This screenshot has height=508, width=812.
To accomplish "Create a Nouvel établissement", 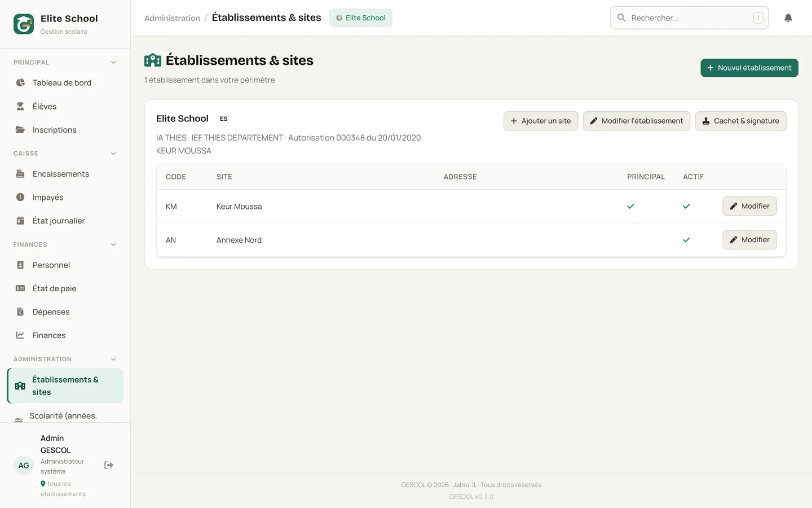I will point(749,68).
